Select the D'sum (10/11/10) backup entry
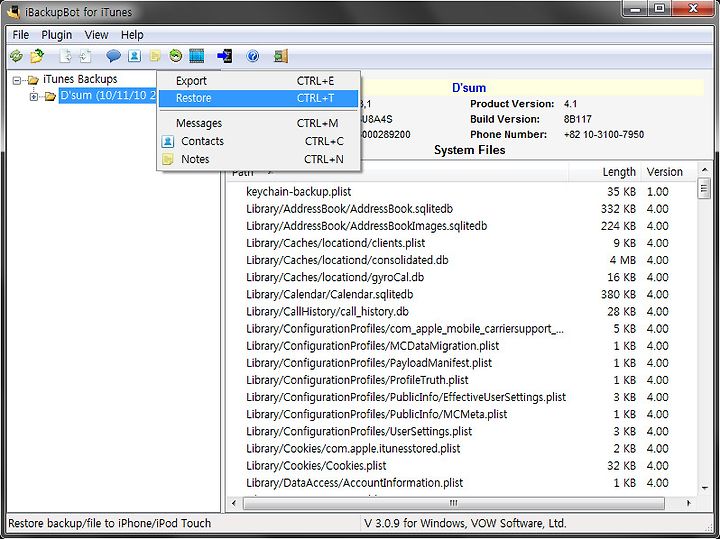720x539 pixels. click(108, 95)
